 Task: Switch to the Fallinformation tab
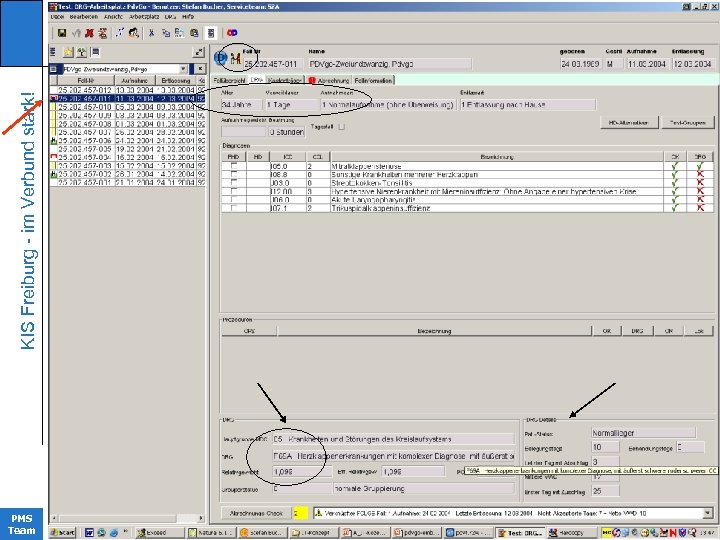(373, 80)
